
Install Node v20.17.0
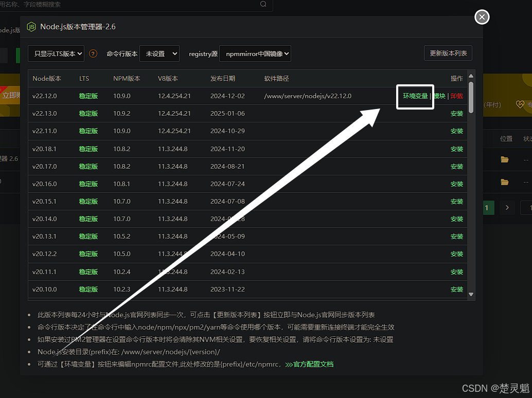pyautogui.click(x=457, y=167)
